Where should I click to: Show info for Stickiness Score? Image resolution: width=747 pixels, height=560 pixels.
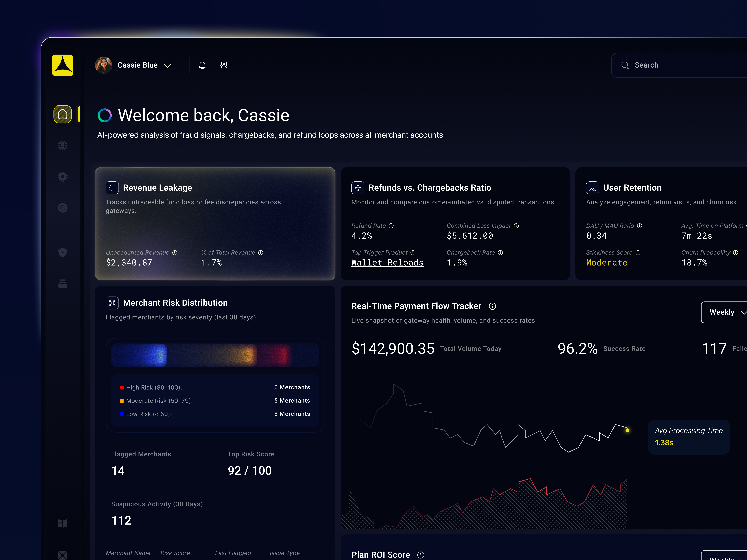point(638,252)
